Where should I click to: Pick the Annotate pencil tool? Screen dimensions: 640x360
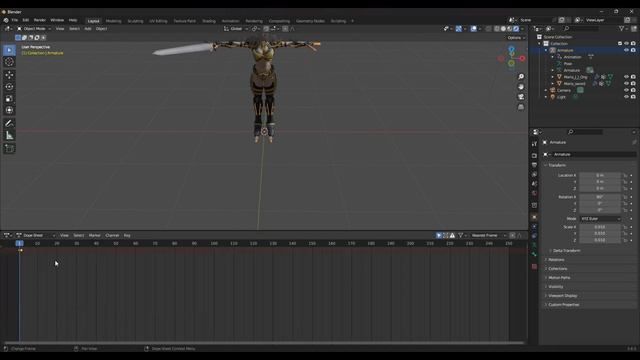(9, 123)
